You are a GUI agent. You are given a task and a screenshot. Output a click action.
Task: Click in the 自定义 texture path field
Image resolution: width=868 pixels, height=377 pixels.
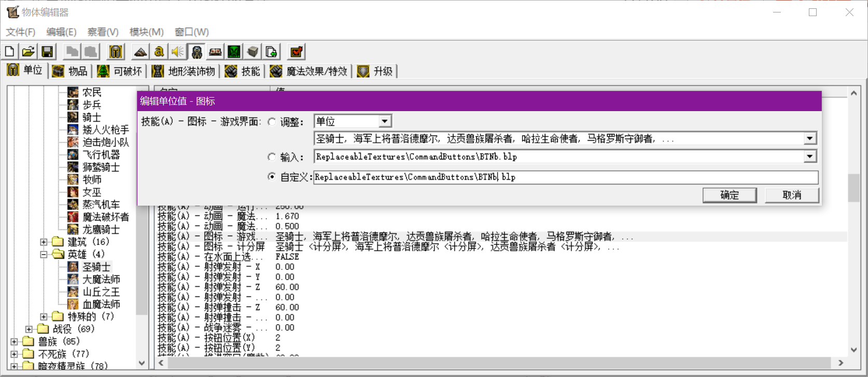pos(566,177)
